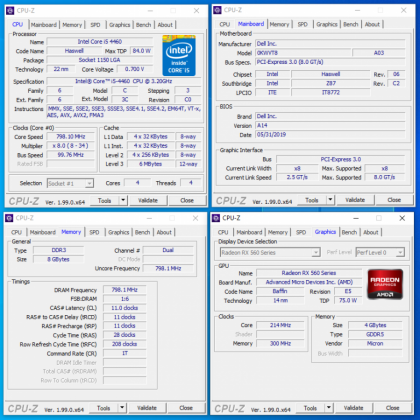420x420 pixels.
Task: Open Graphics tab in CPU window
Action: (120, 25)
